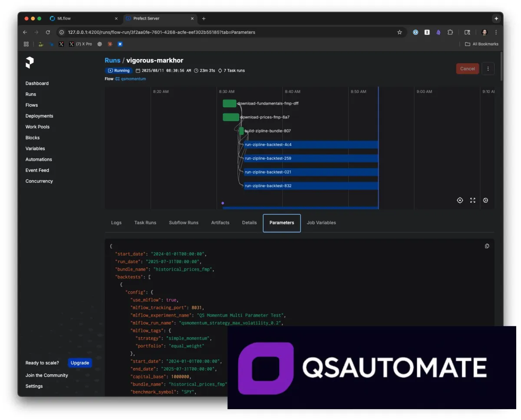Screen dimensions: 521x420
Task: Open the Logs tab
Action: 116,223
